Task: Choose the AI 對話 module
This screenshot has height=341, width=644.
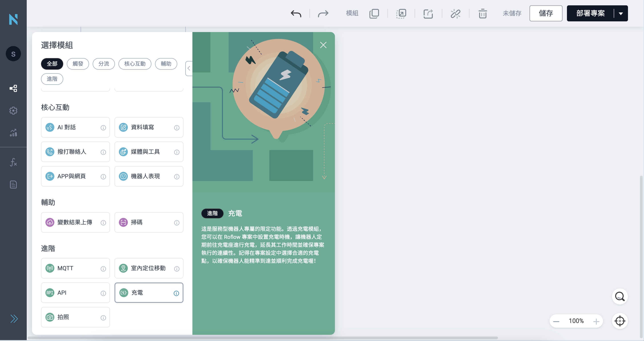Action: tap(75, 127)
